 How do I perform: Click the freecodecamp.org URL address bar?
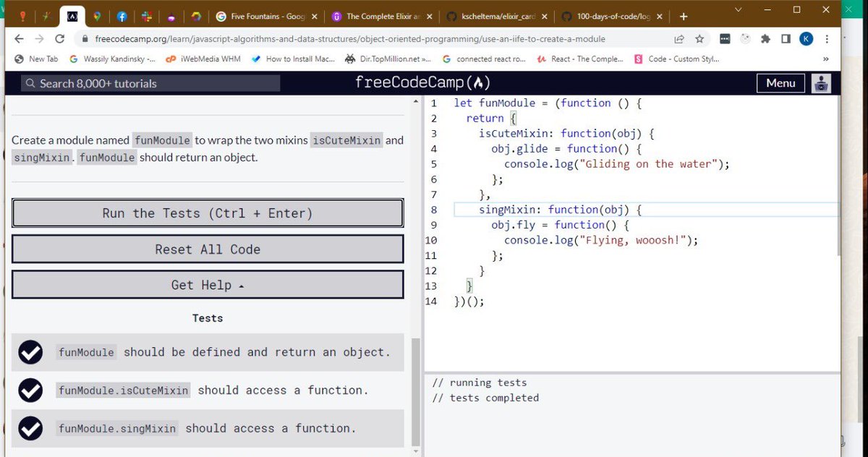tap(349, 39)
